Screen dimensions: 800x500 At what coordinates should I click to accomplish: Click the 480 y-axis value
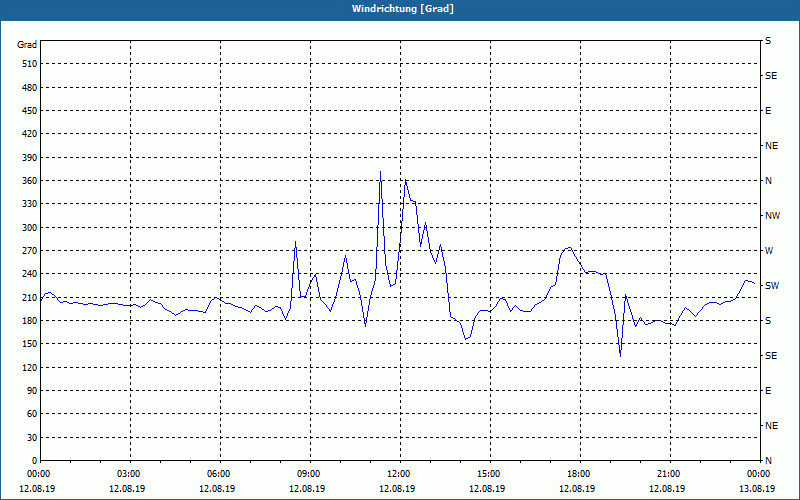pos(30,87)
